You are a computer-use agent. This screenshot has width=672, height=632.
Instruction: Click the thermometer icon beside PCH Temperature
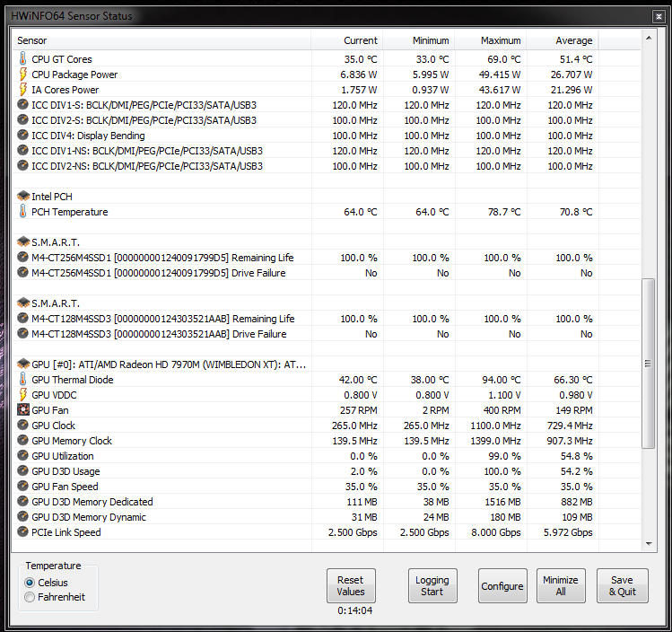pyautogui.click(x=22, y=211)
